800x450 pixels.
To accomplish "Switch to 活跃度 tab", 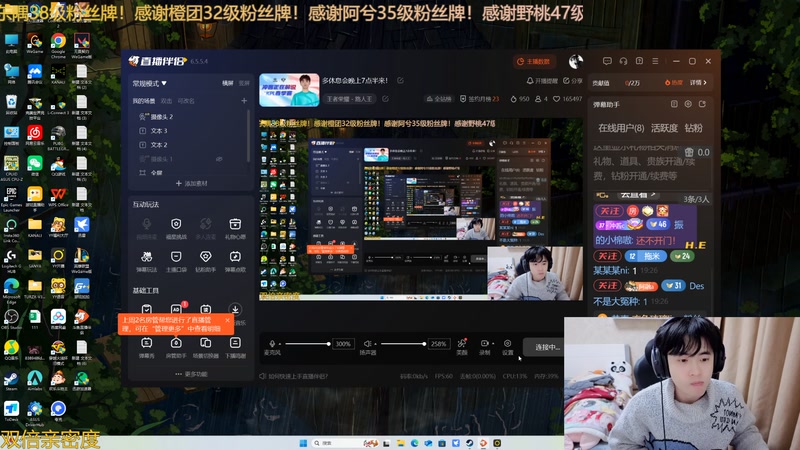I will point(664,128).
